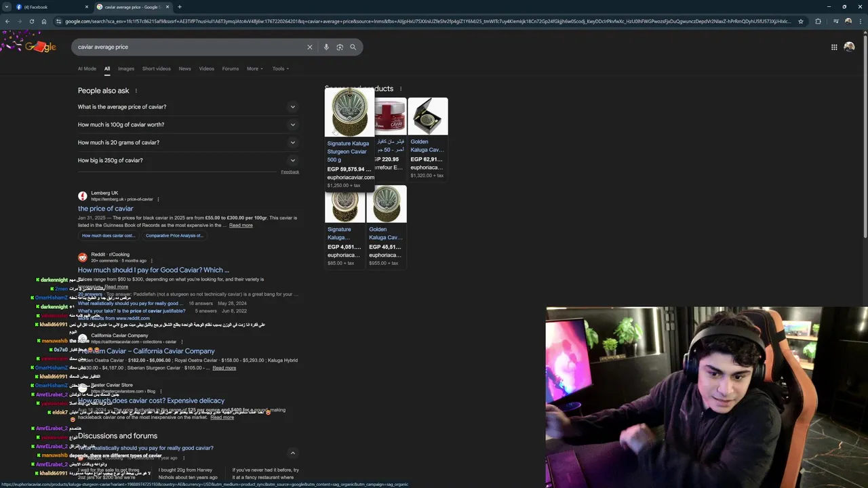Open the Chrome three-dot menu
The width and height of the screenshot is (868, 488).
click(x=861, y=21)
